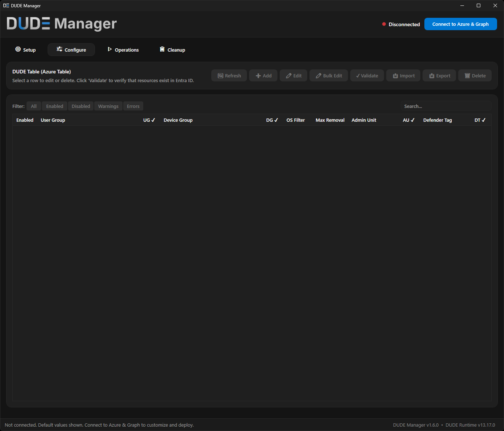Open the Cleanup tab

(x=172, y=49)
